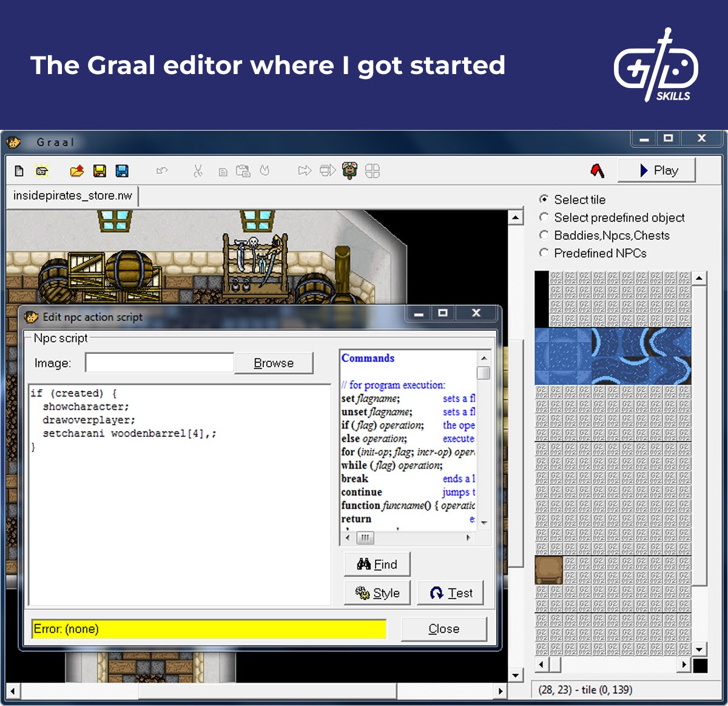The height and width of the screenshot is (706, 728).
Task: Click 'set flagname;' in the Commands list
Action: pyautogui.click(x=370, y=399)
